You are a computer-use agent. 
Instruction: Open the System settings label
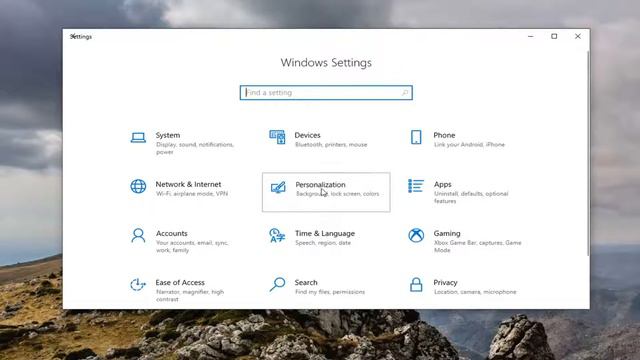pos(168,135)
